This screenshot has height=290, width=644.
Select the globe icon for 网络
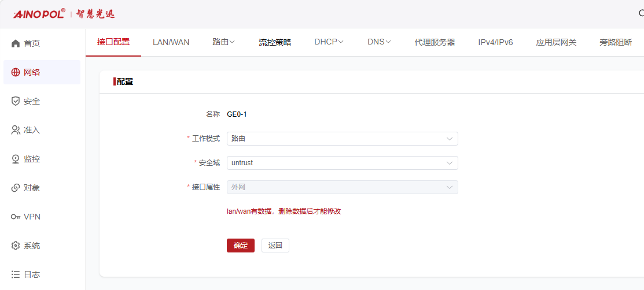coord(16,73)
